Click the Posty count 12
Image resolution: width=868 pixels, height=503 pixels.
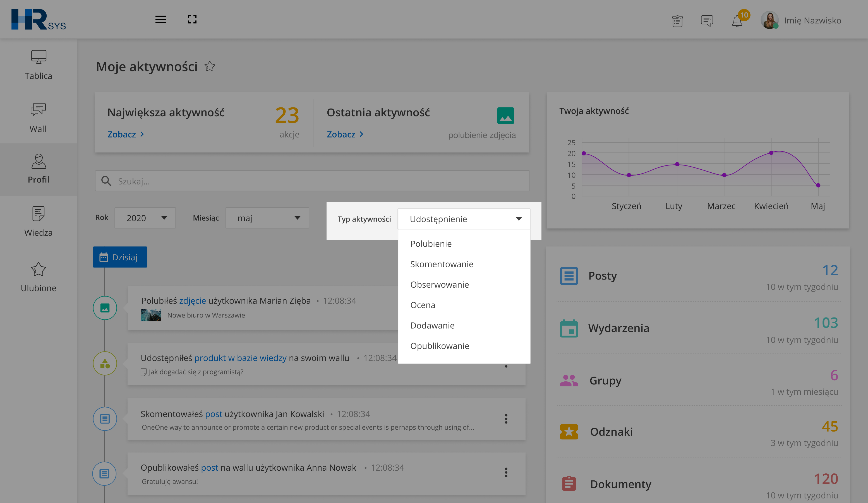click(830, 271)
